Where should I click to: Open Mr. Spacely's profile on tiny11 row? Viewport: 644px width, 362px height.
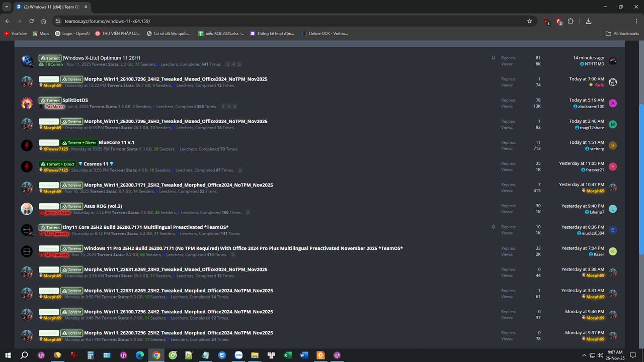point(56,234)
